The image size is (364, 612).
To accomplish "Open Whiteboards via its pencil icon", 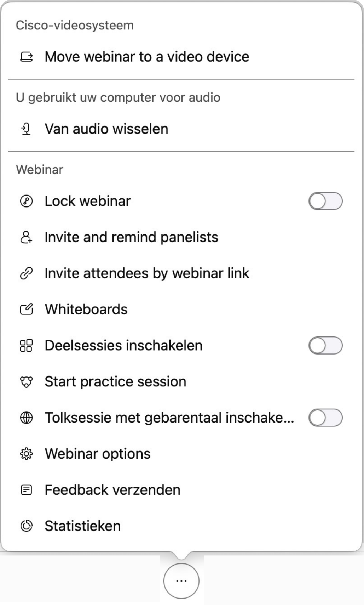I will coord(26,309).
